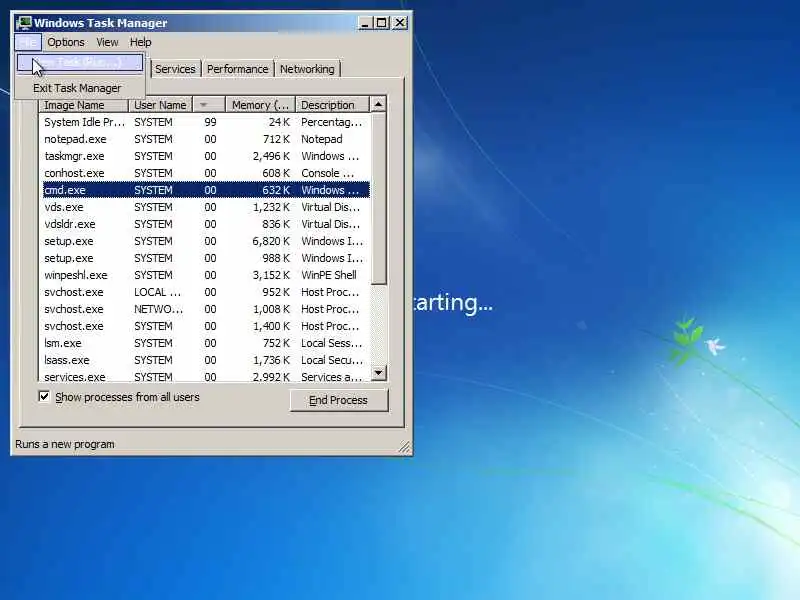Select the services.exe process
Screen dimensions: 800x600
tap(206, 377)
